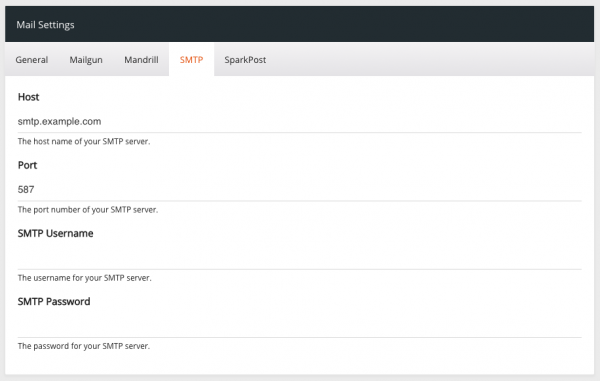Image resolution: width=600 pixels, height=381 pixels.
Task: Switch to the General tab
Action: (x=32, y=60)
